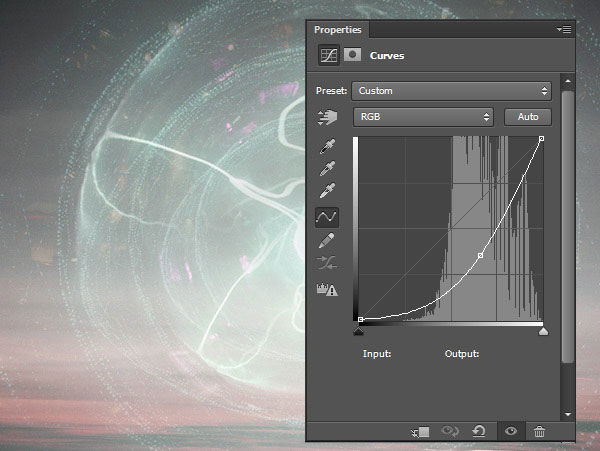This screenshot has width=600, height=451.
Task: Reset curves to adjustment defaults
Action: (x=479, y=431)
